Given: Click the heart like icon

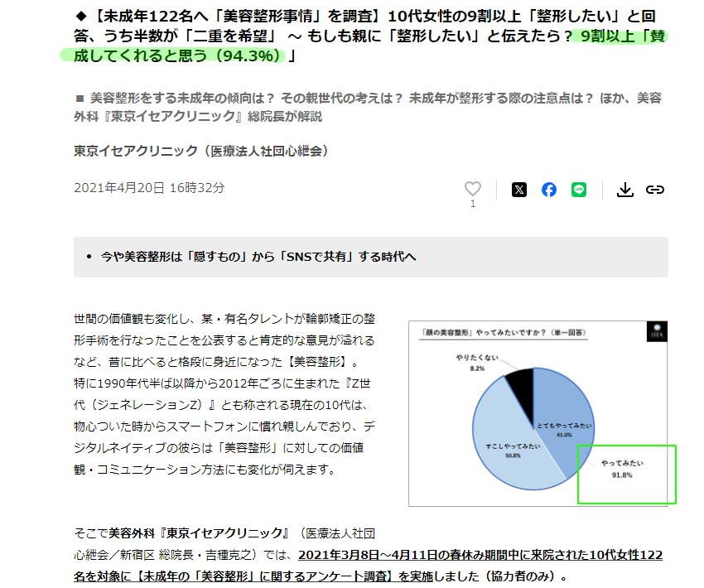Looking at the screenshot, I should pos(472,189).
